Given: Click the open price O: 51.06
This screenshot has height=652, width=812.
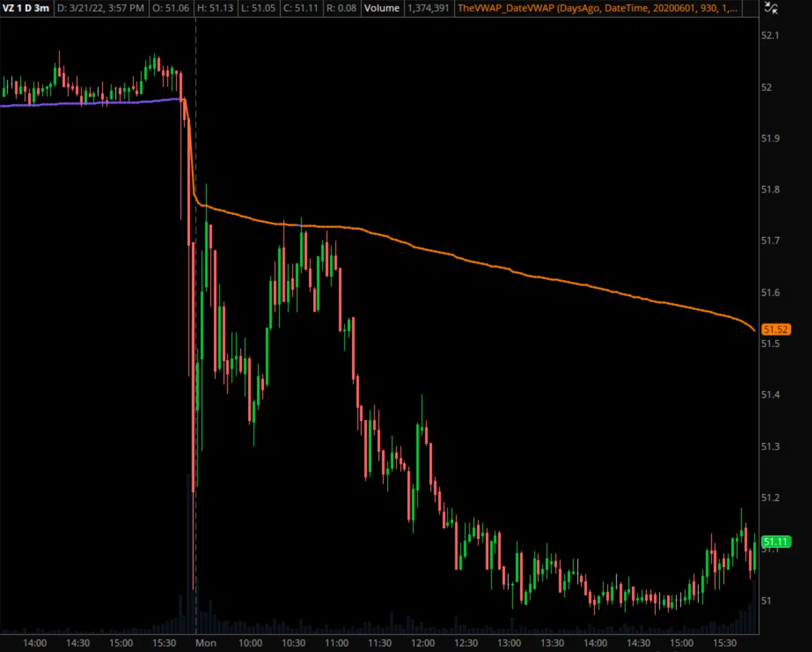Looking at the screenshot, I should (171, 8).
